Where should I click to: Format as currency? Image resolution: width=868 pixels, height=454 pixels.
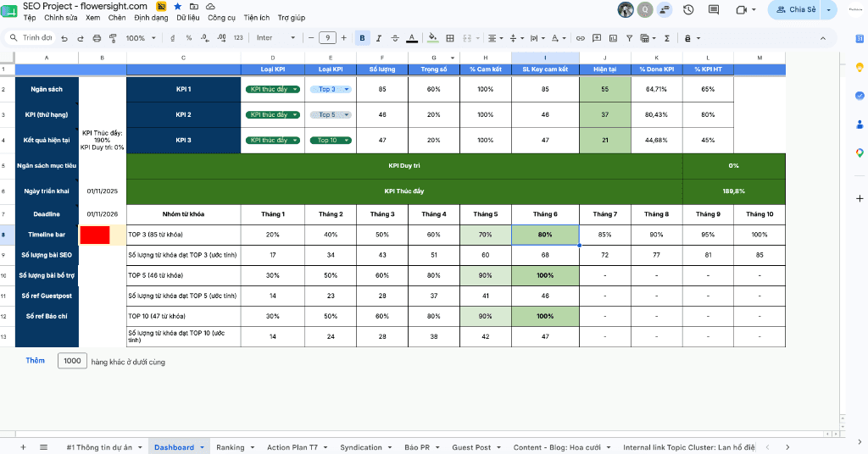coord(173,38)
